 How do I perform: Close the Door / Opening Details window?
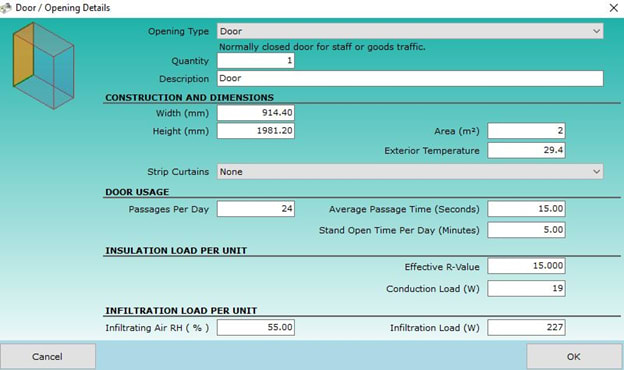pos(614,8)
